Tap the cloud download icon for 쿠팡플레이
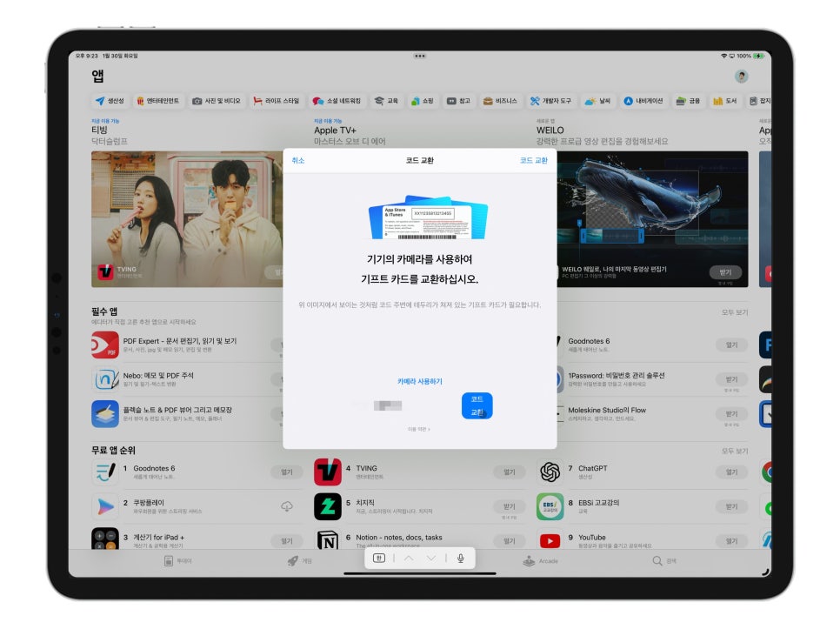 click(x=287, y=506)
